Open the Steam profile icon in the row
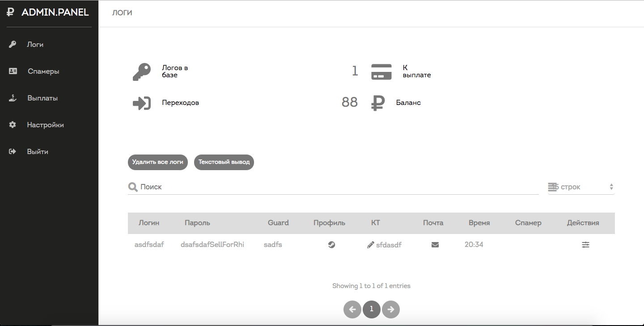This screenshot has height=326, width=644. [x=331, y=245]
